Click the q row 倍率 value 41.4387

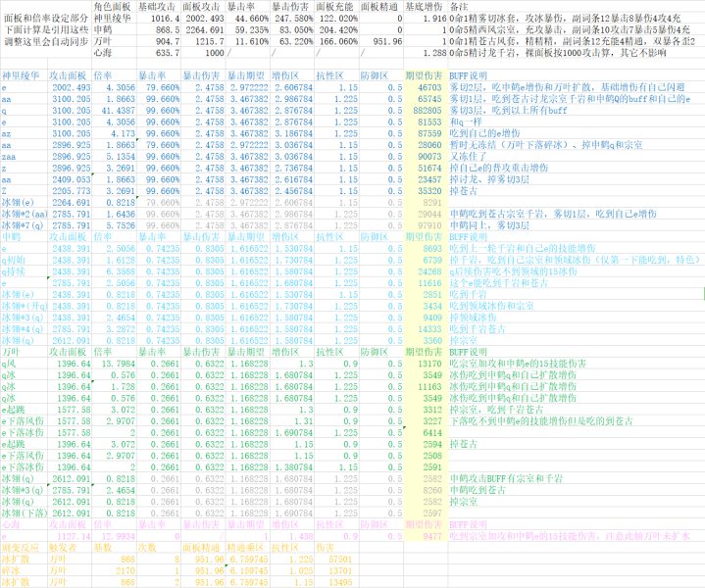(119, 110)
